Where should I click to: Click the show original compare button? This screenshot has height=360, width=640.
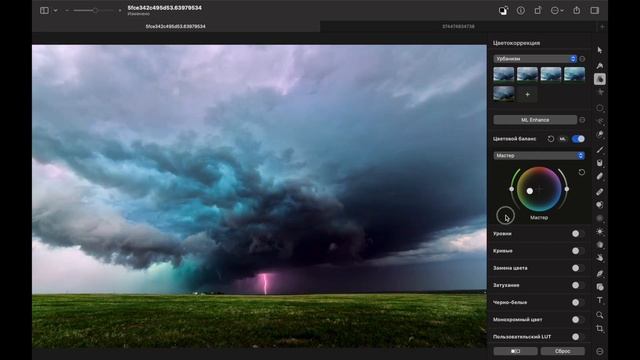click(516, 351)
